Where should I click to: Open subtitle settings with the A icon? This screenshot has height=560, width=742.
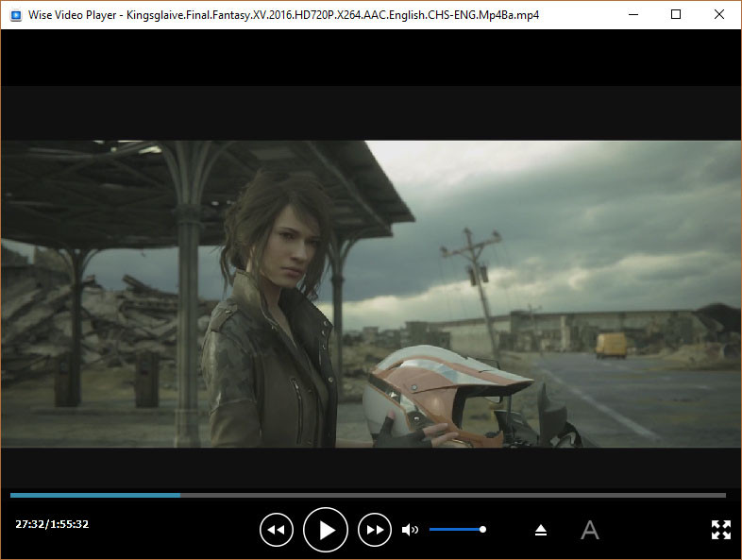click(x=590, y=530)
